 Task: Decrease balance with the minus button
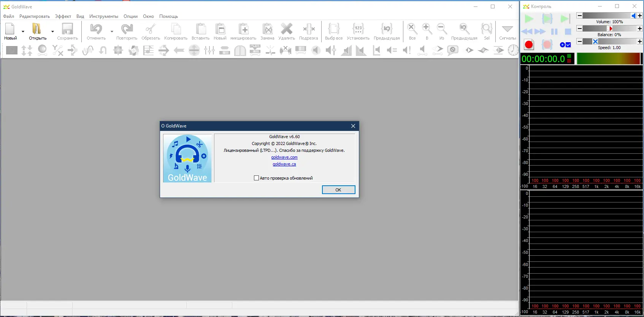(x=579, y=29)
